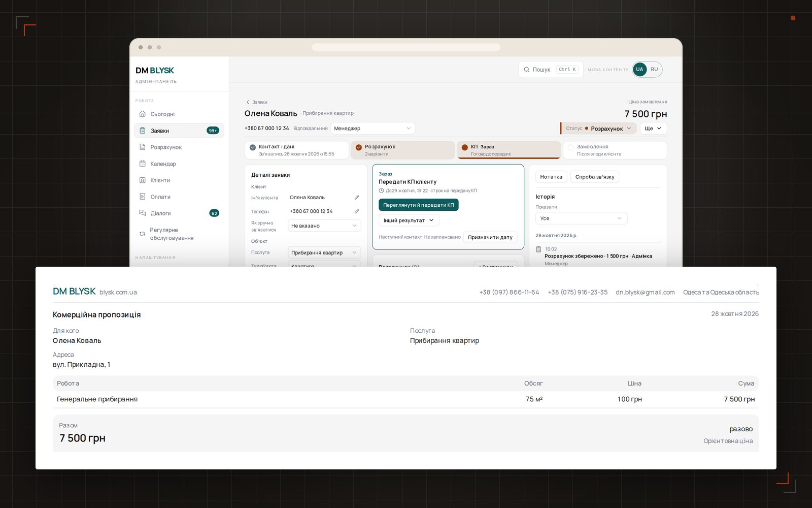
Task: Switch content language to RU
Action: point(654,69)
